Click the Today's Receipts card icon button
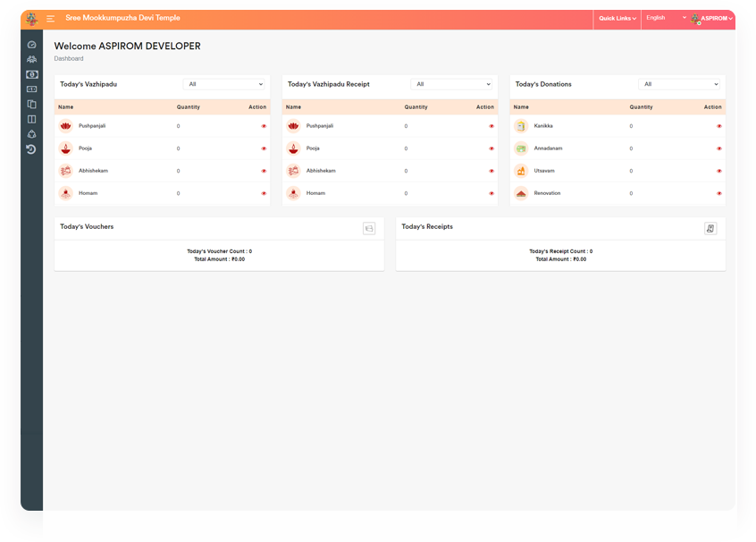756x542 pixels. (x=710, y=228)
